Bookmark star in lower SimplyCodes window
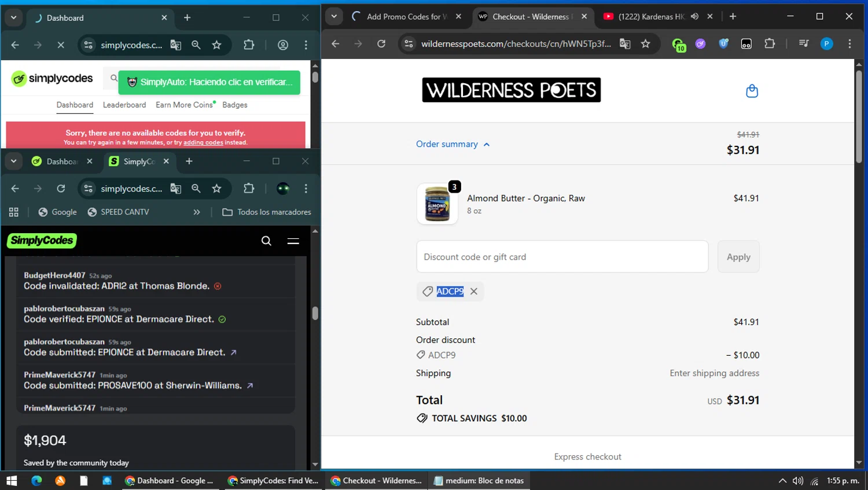This screenshot has height=490, width=868. tap(217, 189)
